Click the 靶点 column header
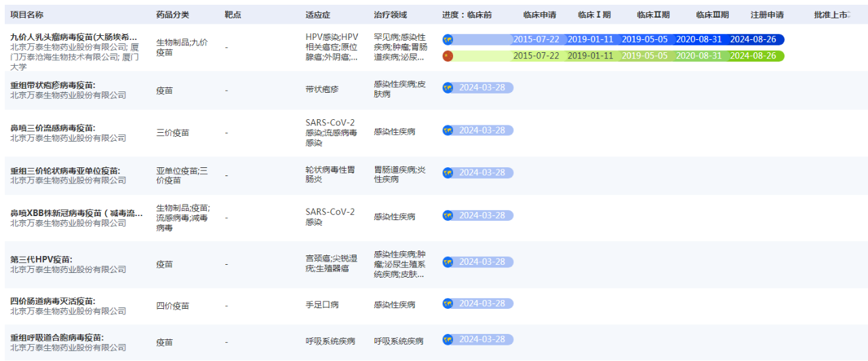This screenshot has height=361, width=868. click(x=233, y=14)
